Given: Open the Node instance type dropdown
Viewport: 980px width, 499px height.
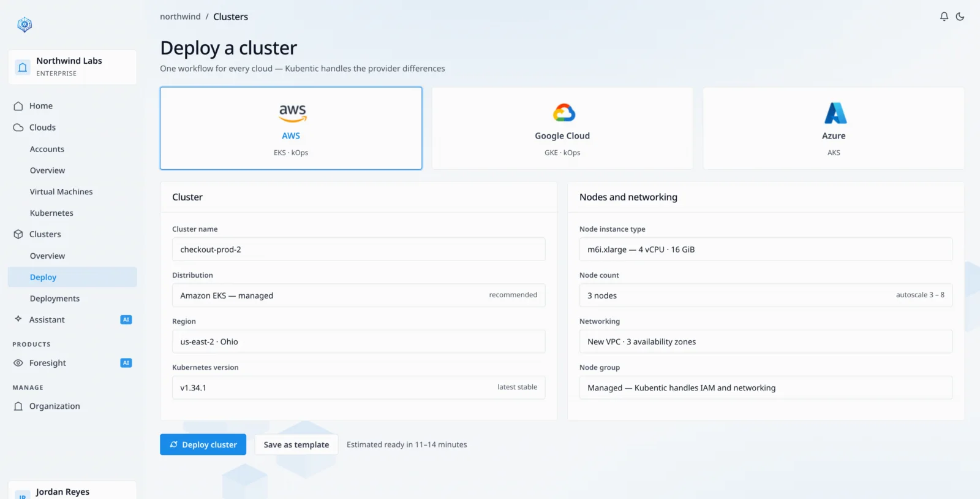Looking at the screenshot, I should (766, 250).
